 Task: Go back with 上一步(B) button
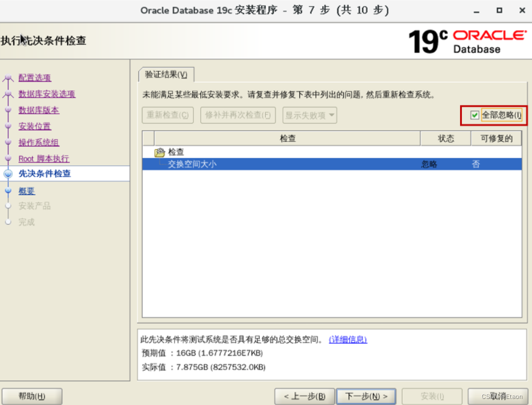pos(304,396)
